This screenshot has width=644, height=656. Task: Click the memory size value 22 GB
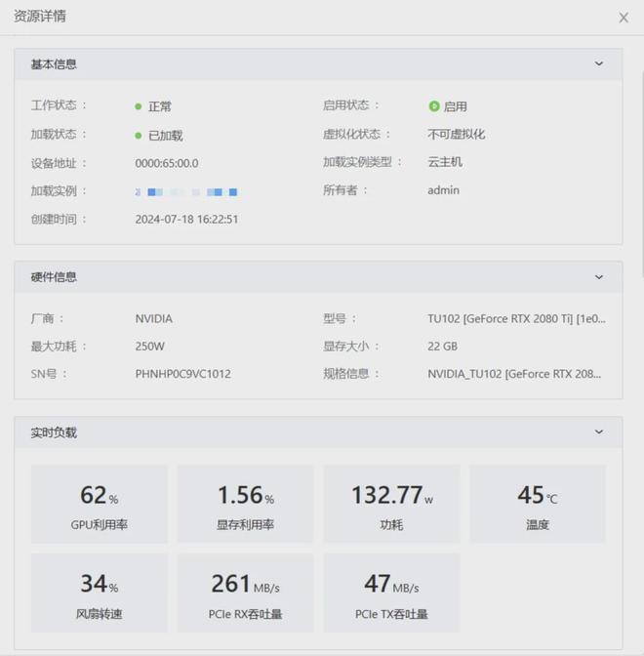(x=442, y=347)
